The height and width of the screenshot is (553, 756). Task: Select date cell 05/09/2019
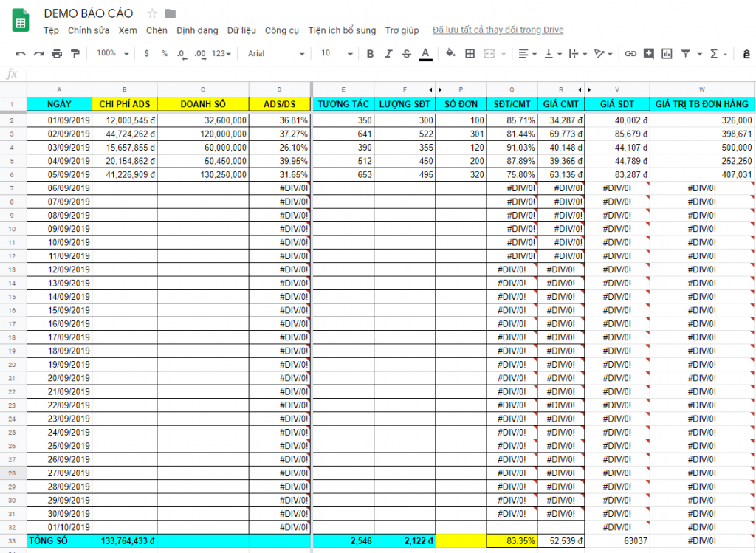59,174
